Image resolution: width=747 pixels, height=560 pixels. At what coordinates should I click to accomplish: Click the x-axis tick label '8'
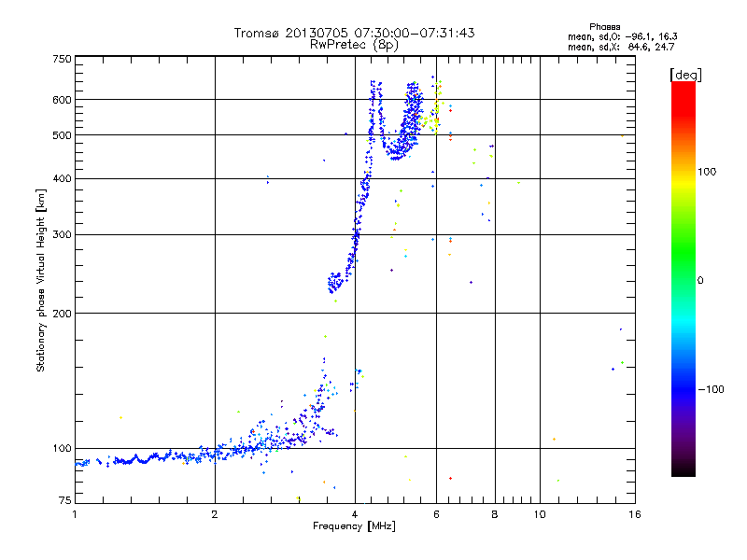(495, 514)
